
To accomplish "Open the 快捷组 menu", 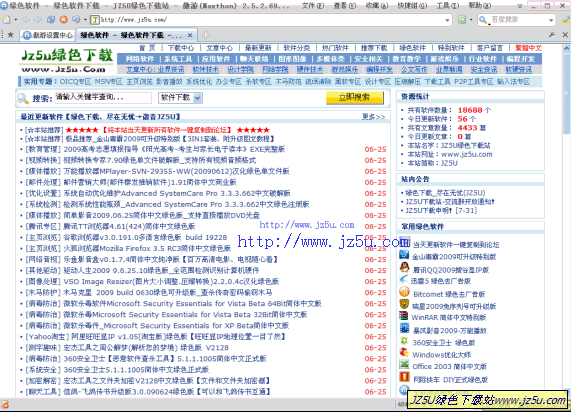I will click(412, 6).
